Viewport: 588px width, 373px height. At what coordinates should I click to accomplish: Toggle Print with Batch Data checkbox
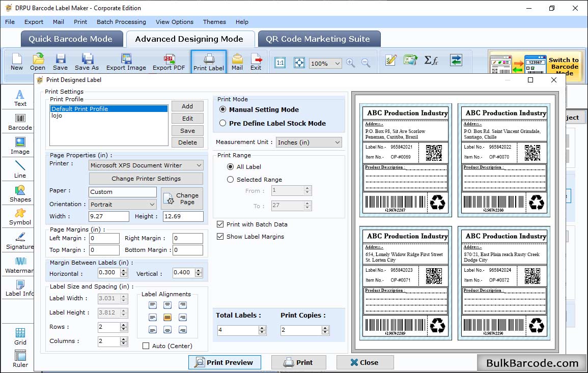click(220, 224)
